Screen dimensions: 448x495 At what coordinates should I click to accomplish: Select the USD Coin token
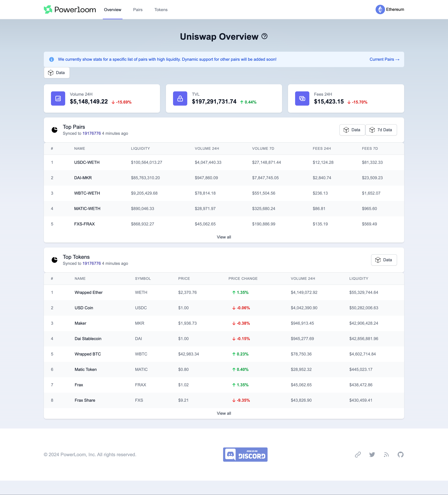(x=84, y=308)
